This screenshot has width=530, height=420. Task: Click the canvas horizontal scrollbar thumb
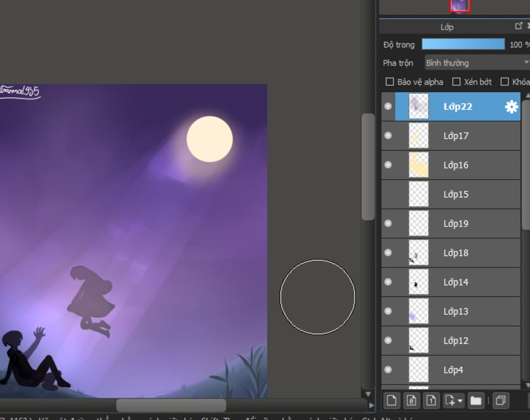171,405
